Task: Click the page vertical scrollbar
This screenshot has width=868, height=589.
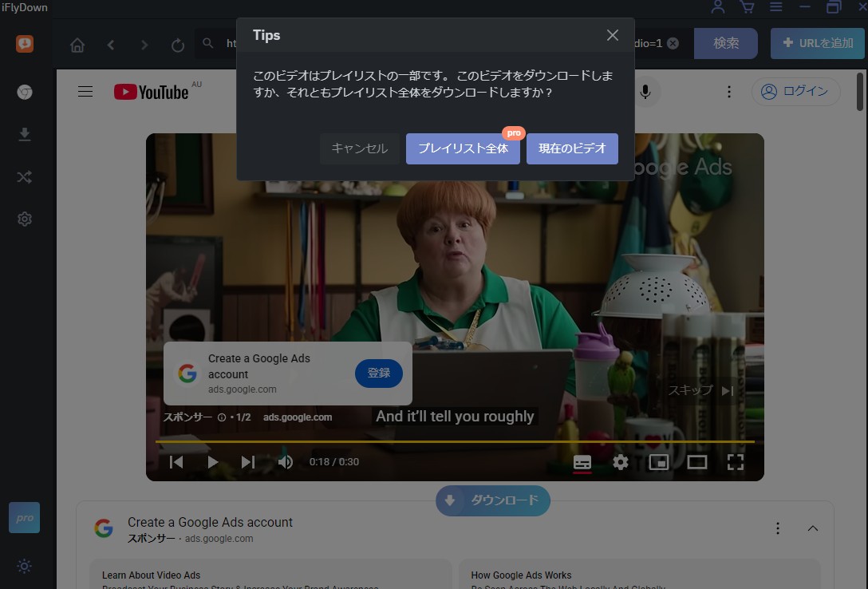Action: point(860,92)
